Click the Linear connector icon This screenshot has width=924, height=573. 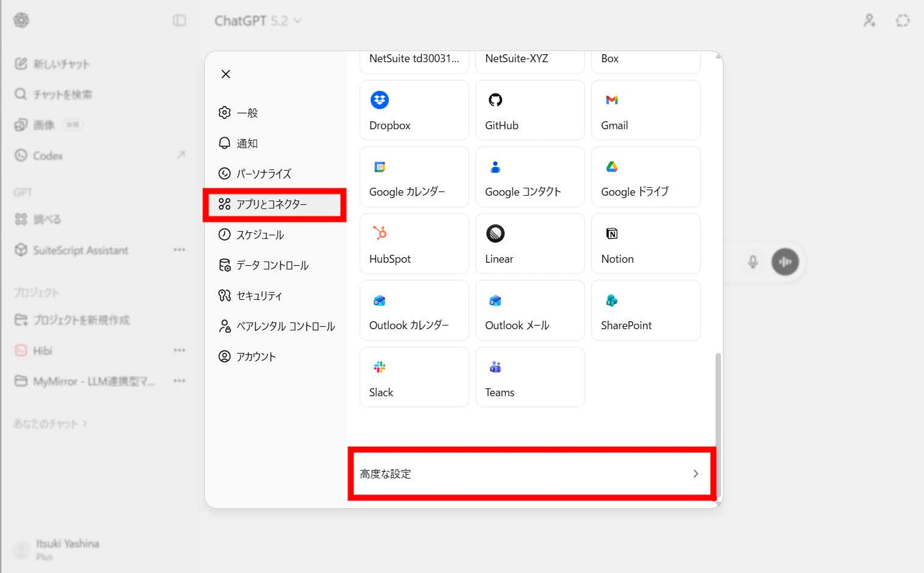(x=496, y=233)
